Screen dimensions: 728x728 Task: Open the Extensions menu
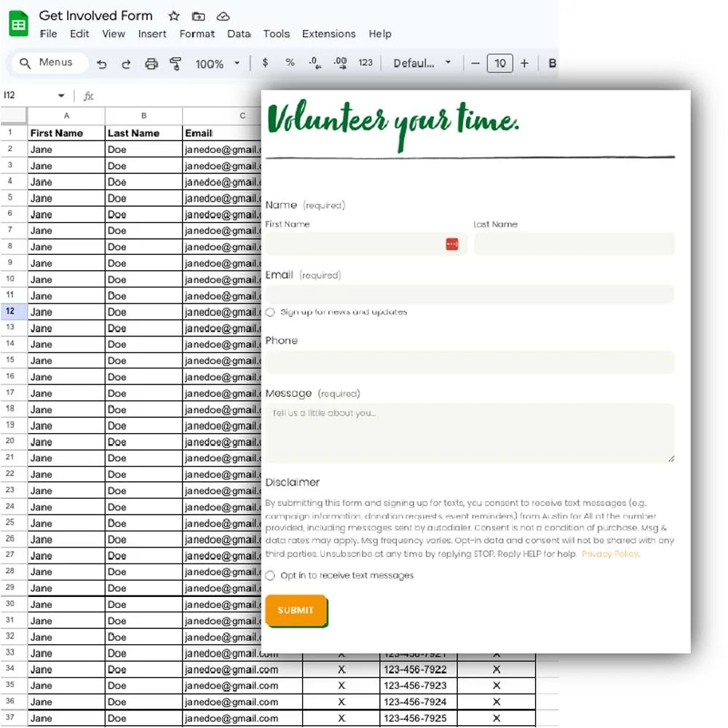tap(329, 34)
